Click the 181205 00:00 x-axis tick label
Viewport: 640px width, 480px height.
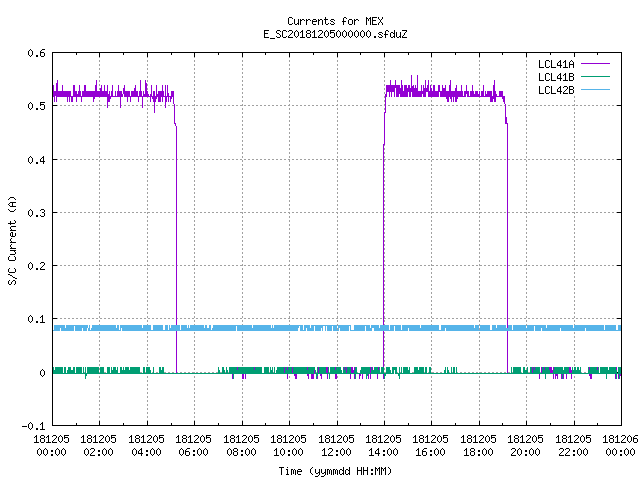pyautogui.click(x=51, y=446)
